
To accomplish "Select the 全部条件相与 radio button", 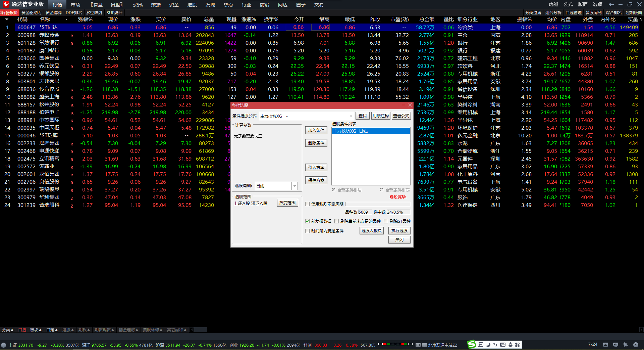I will [x=333, y=190].
